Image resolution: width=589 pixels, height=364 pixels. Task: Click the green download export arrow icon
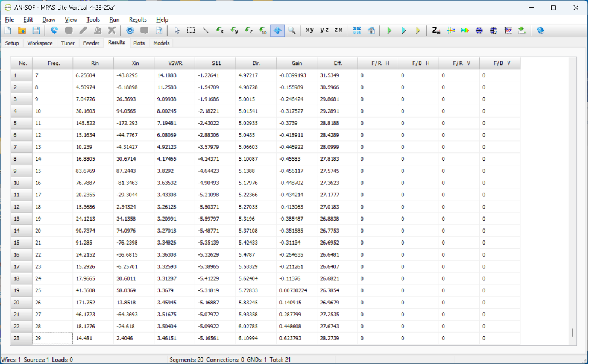tap(522, 31)
